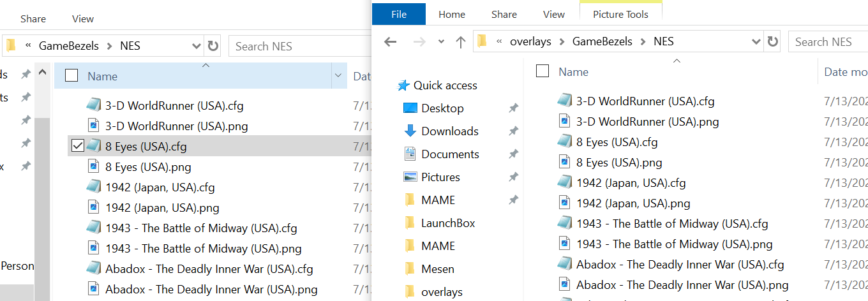Go up one folder level in right window

[461, 42]
